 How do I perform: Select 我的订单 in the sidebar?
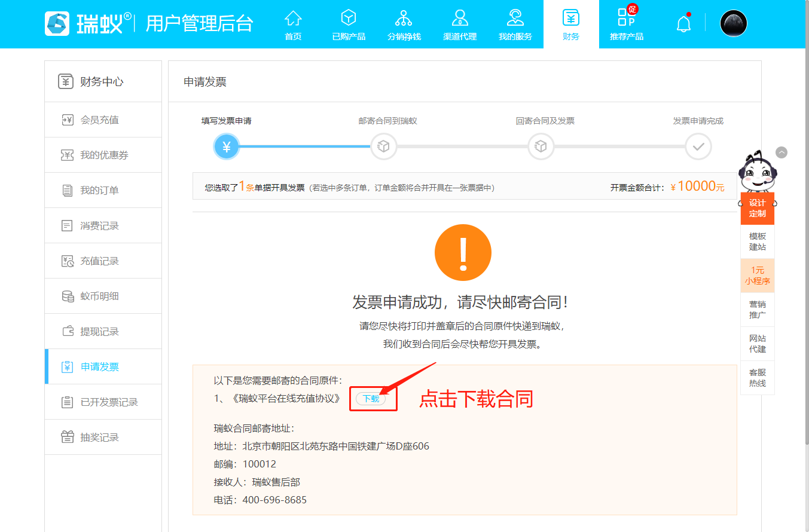coord(103,190)
